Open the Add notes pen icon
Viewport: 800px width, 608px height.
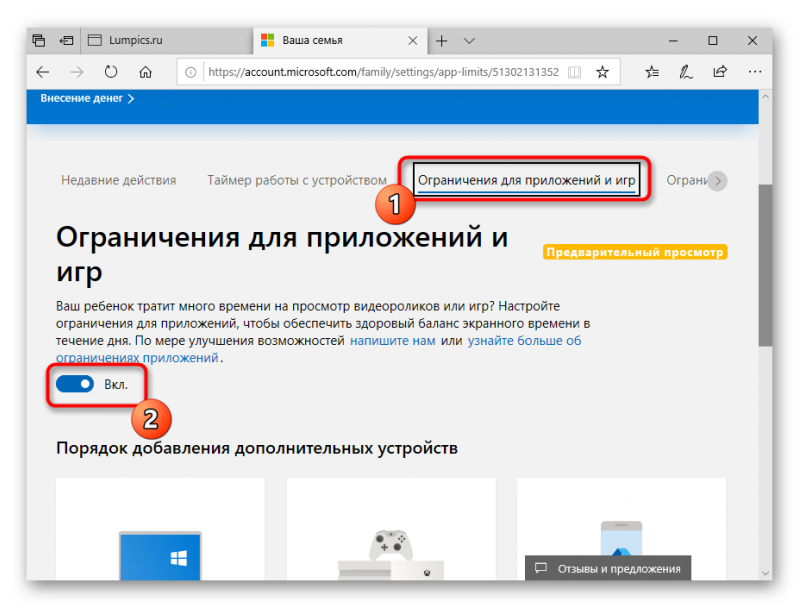(x=686, y=72)
